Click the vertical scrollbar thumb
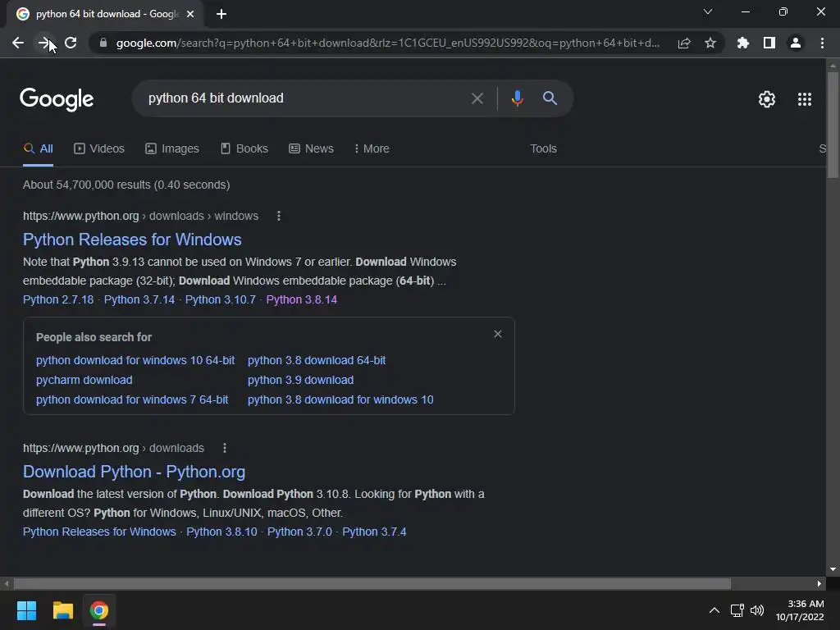The height and width of the screenshot is (630, 840). pyautogui.click(x=833, y=125)
